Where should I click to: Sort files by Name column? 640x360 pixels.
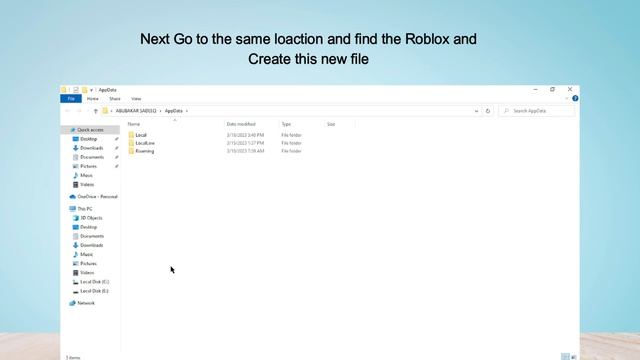(134, 124)
